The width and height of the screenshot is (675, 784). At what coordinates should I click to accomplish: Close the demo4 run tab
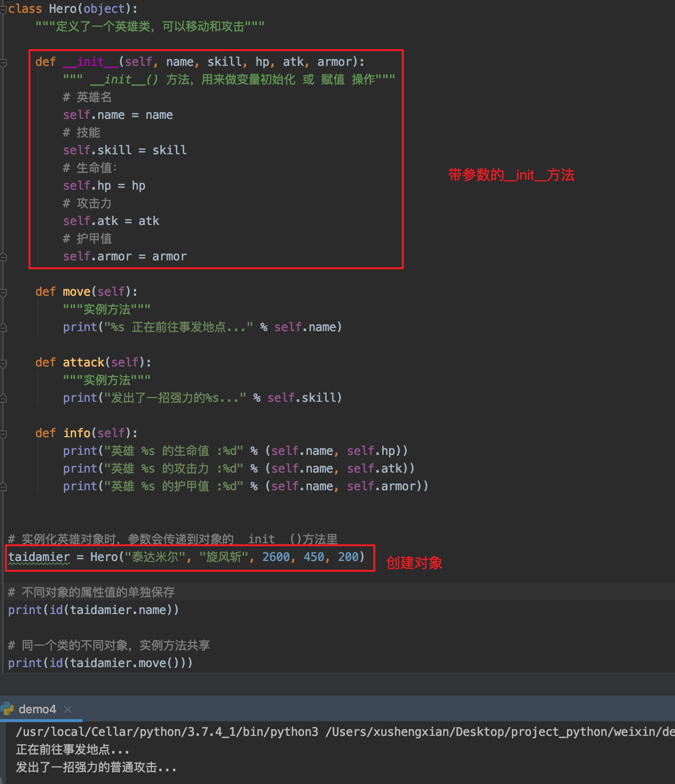coord(68,709)
